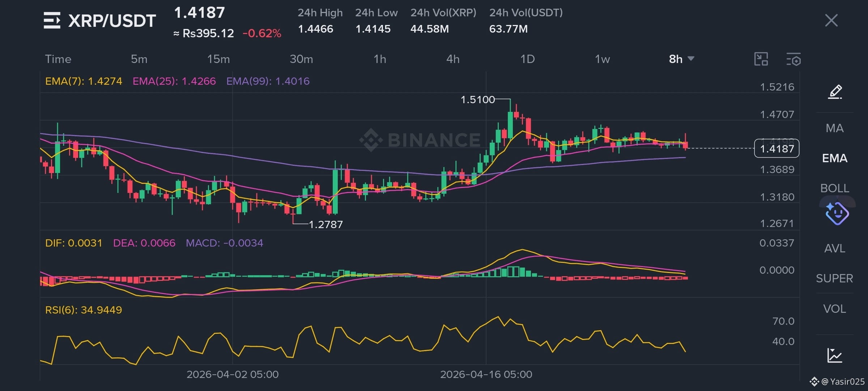Click the 1.5100 high price marker

point(477,100)
